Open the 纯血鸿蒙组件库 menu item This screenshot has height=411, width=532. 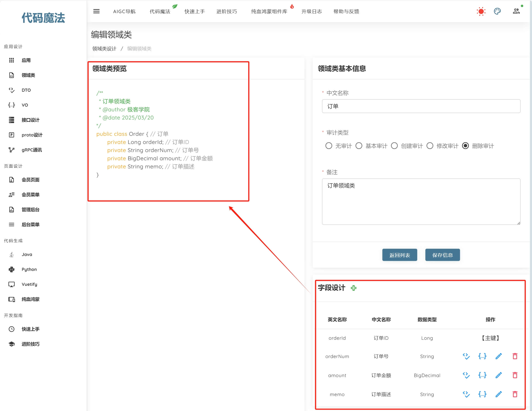[x=269, y=12]
